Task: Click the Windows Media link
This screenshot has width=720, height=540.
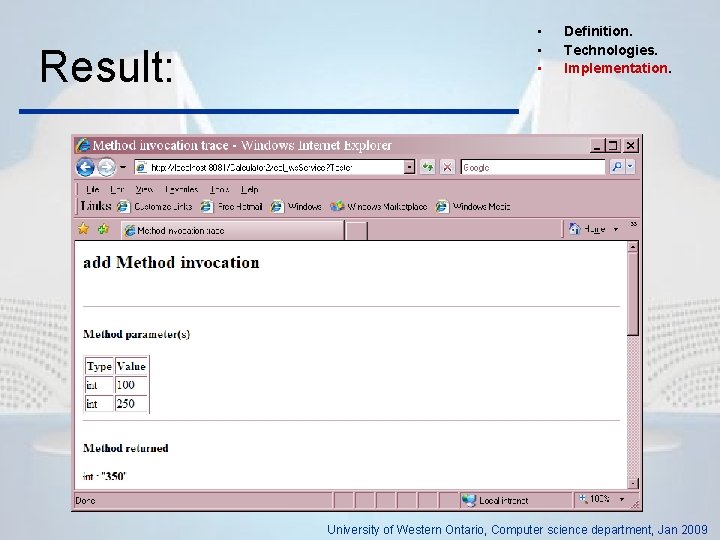Action: click(x=473, y=207)
